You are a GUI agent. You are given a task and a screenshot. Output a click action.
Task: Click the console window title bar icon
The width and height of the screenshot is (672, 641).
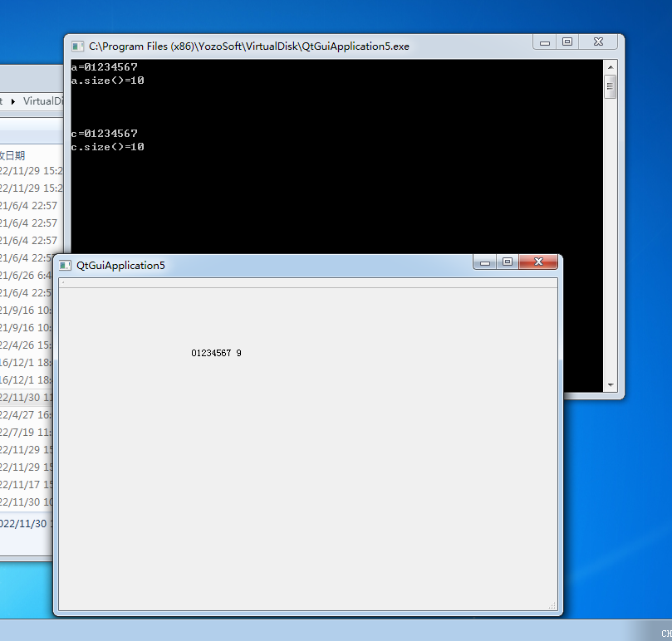[77, 46]
